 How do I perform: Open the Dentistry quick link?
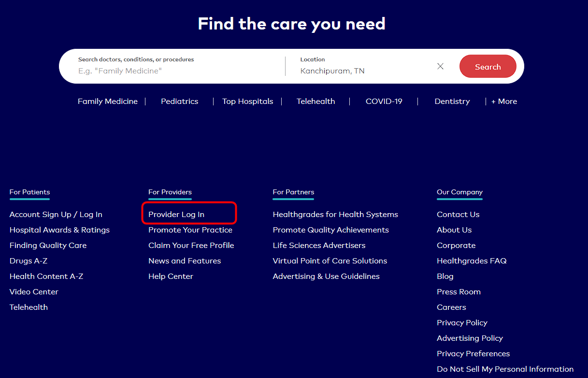point(452,102)
